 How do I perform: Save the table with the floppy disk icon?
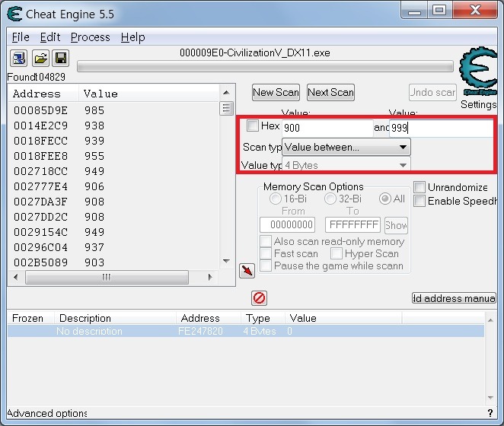[61, 58]
